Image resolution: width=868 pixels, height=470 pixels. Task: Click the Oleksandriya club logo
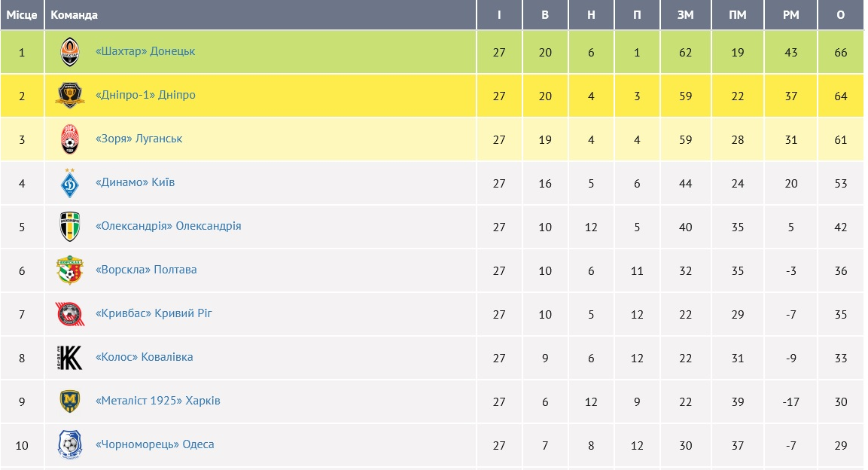(x=70, y=227)
